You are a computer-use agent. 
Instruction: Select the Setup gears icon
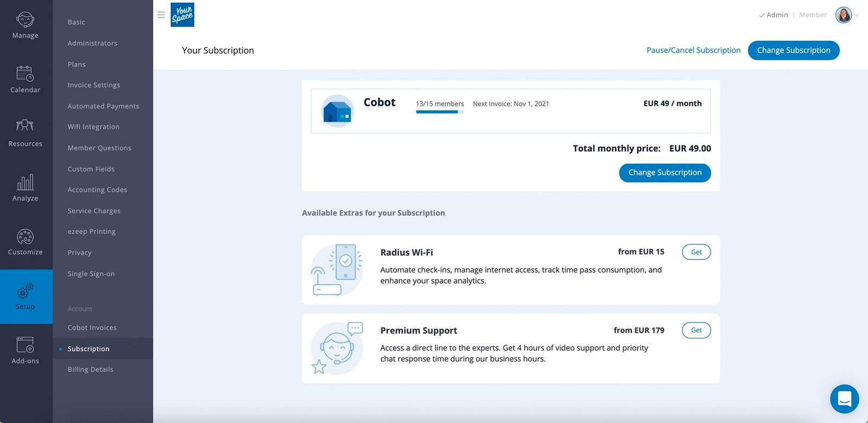point(25,291)
